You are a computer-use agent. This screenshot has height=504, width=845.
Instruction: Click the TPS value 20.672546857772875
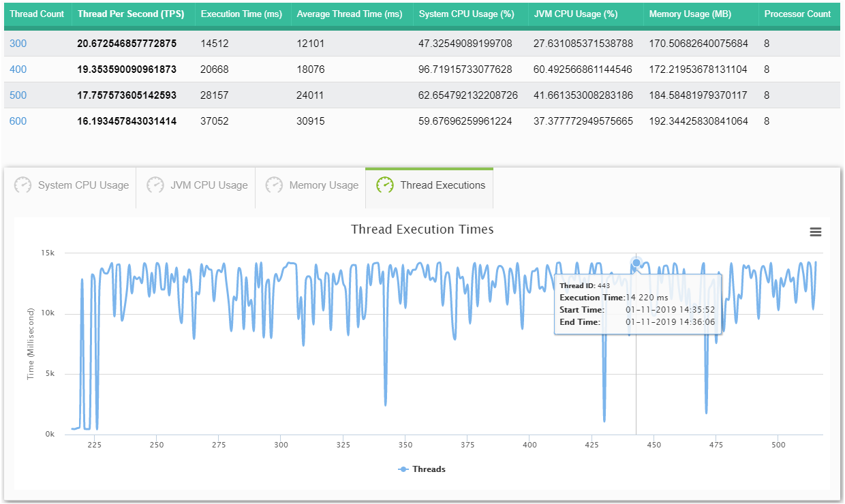127,44
